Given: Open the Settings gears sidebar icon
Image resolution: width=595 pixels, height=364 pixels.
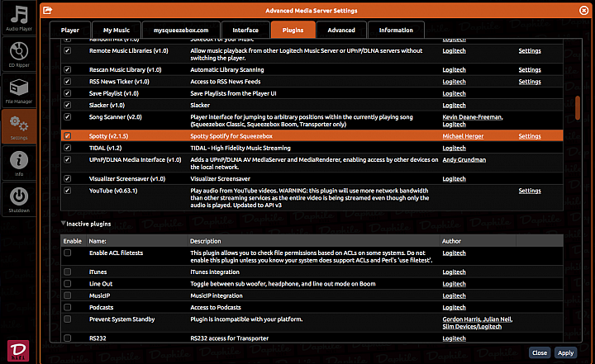Looking at the screenshot, I should click(19, 126).
